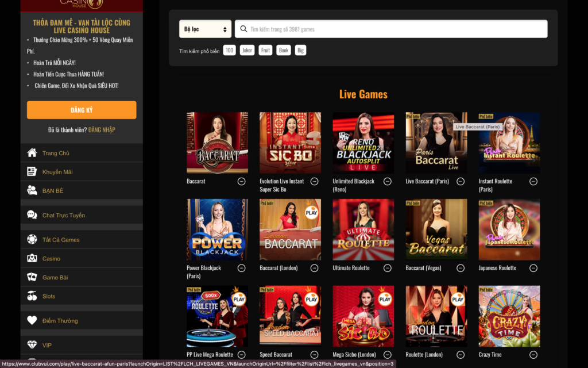Open the Bộ lọc filter dropdown
Viewport: 588px width, 368px height.
click(x=205, y=29)
